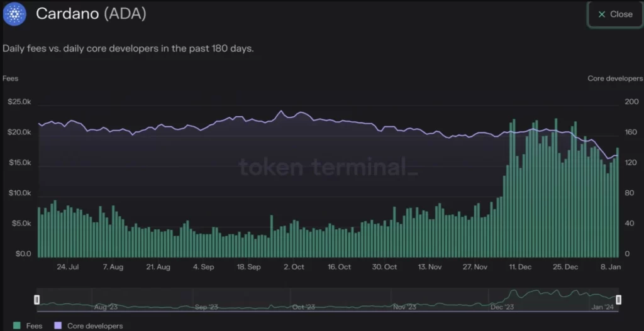Click the Cardano logo icon
This screenshot has width=644, height=331.
(x=14, y=14)
